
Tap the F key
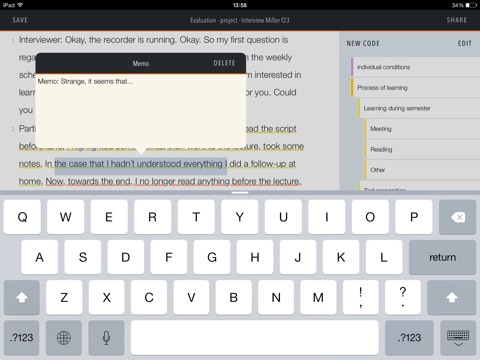(x=169, y=257)
